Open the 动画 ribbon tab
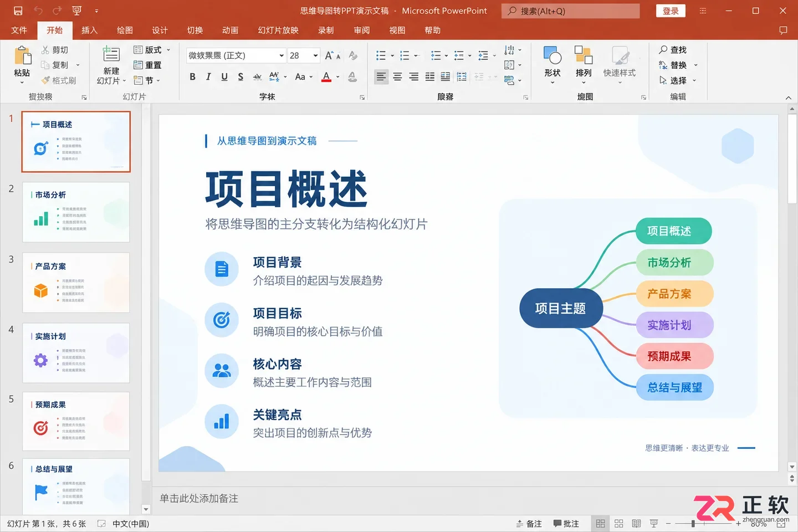798x532 pixels. (230, 30)
